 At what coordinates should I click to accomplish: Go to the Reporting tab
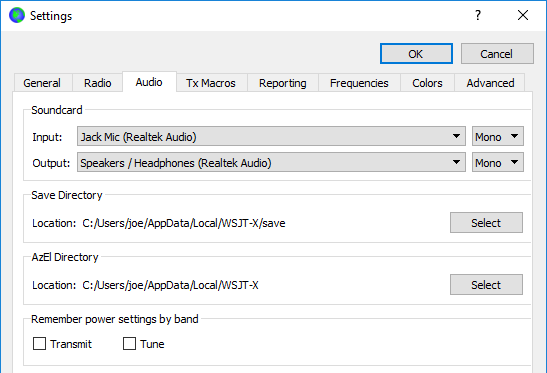(283, 83)
